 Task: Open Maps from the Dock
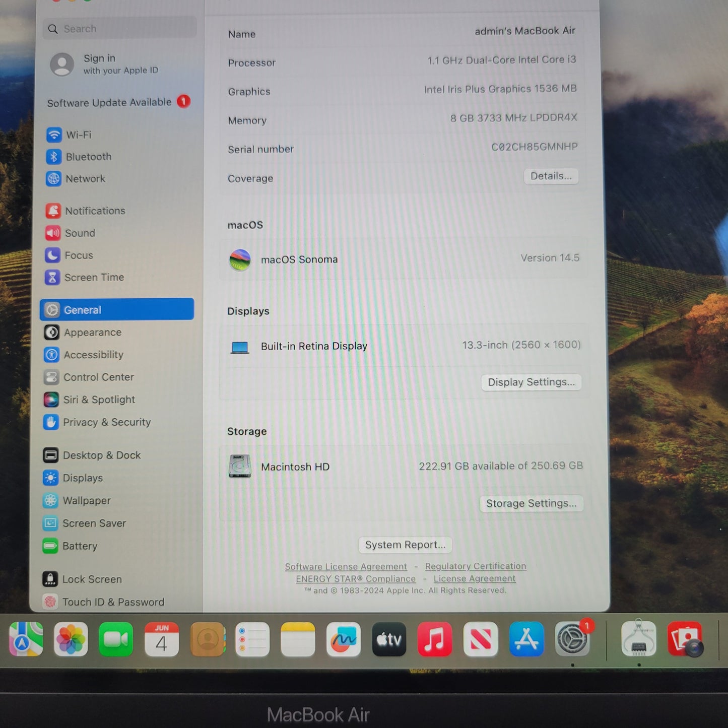click(x=26, y=639)
